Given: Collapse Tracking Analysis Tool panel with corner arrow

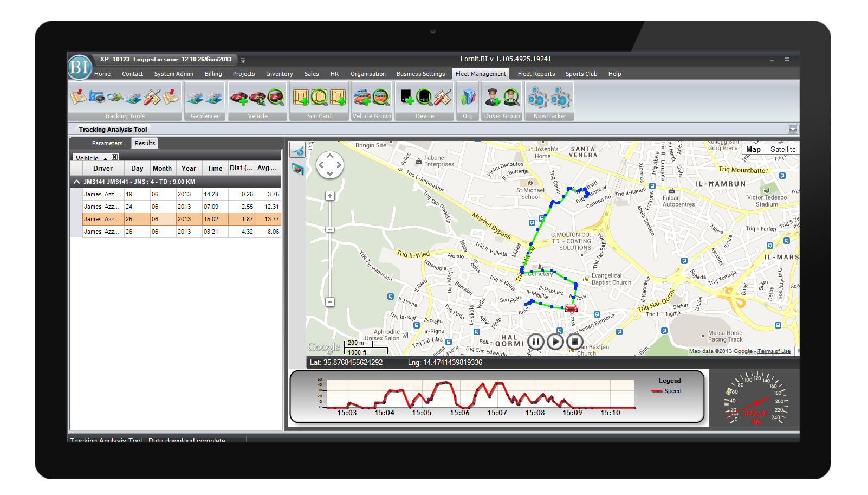Looking at the screenshot, I should pyautogui.click(x=793, y=128).
